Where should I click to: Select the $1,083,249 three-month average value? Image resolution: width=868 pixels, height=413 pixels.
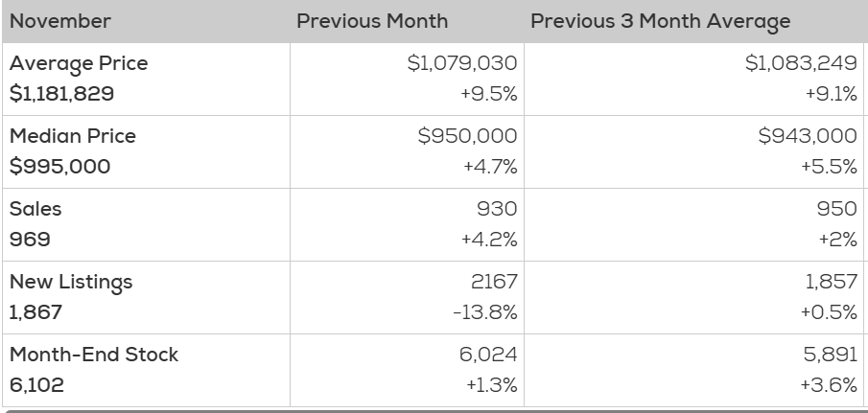pos(800,64)
